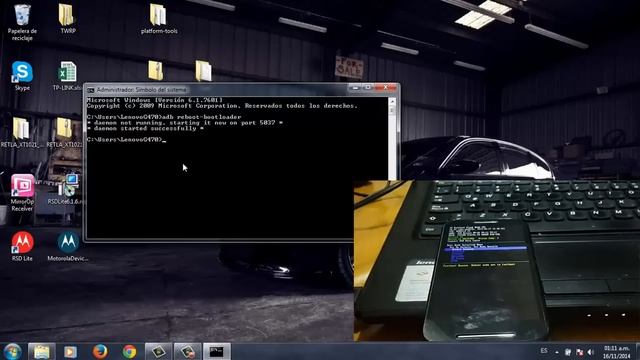Open Windows Explorer from the taskbar
The height and width of the screenshot is (360, 640).
pos(42,351)
